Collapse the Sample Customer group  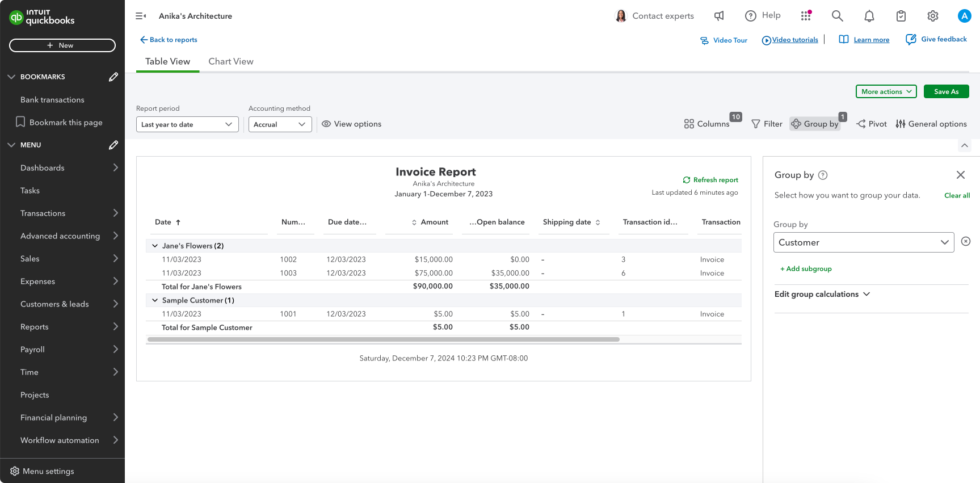click(x=155, y=300)
